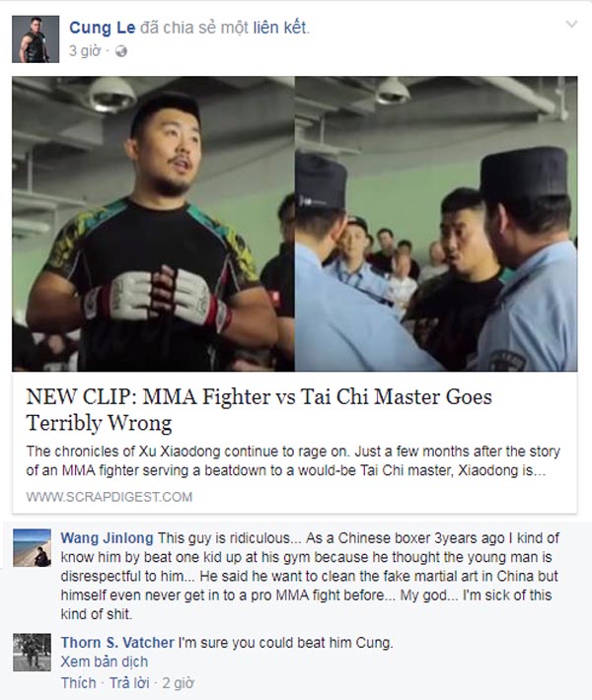Image resolution: width=592 pixels, height=700 pixels.
Task: Open Wang Jinlong's profile name
Action: [107, 538]
